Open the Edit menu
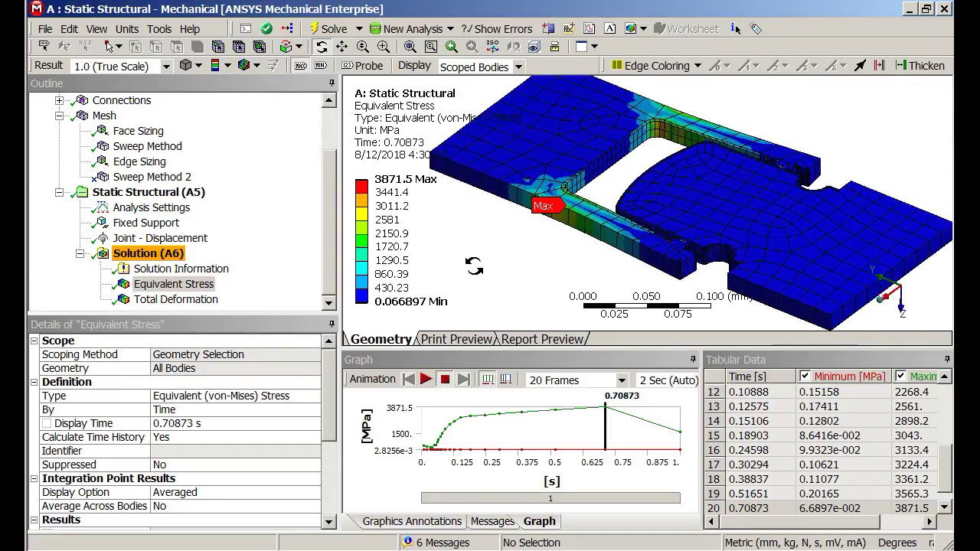980x551 pixels. pyautogui.click(x=70, y=29)
